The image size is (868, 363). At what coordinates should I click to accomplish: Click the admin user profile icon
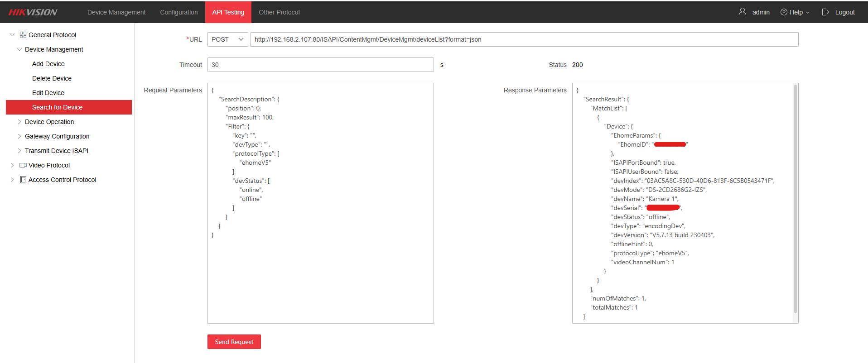pos(742,12)
